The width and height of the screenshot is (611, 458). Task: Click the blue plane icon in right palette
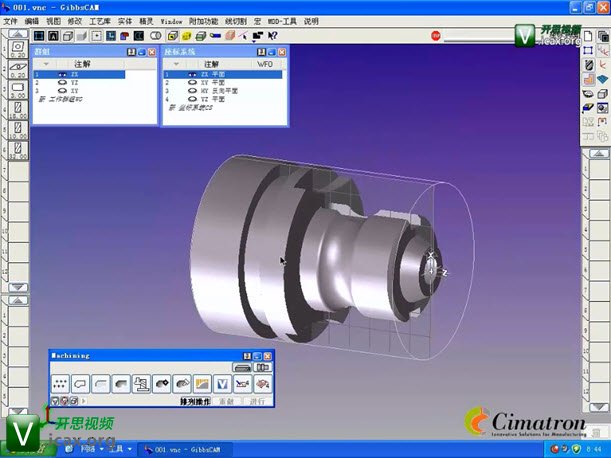pos(602,80)
